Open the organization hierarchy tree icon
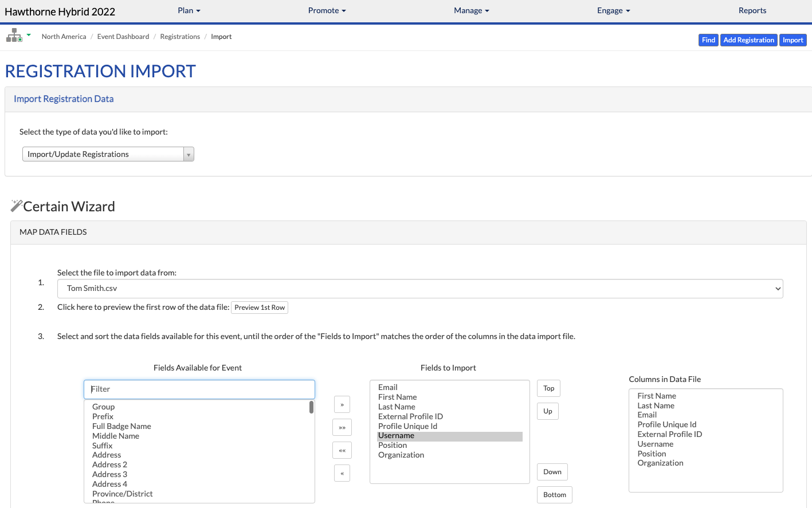Viewport: 812px width, 508px height. pos(14,36)
